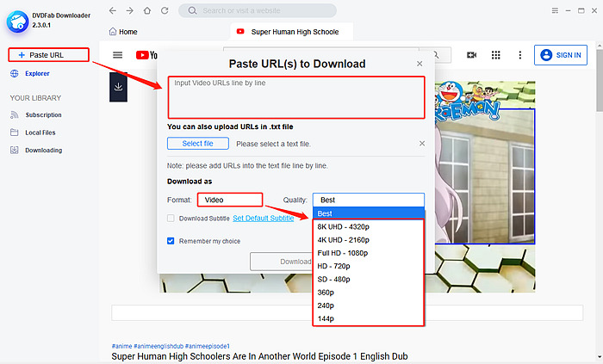
Task: Open the Format dropdown showing Video
Action: (x=229, y=200)
